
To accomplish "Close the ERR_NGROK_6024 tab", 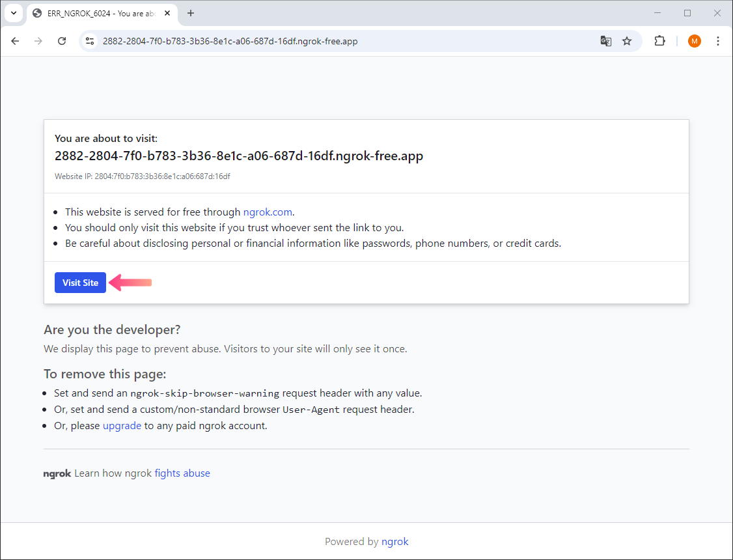I will [167, 14].
